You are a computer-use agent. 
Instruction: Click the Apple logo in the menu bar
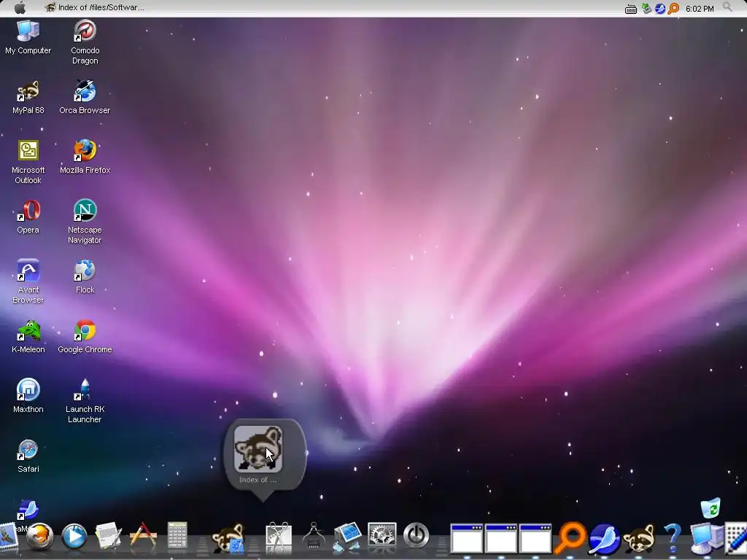point(20,7)
